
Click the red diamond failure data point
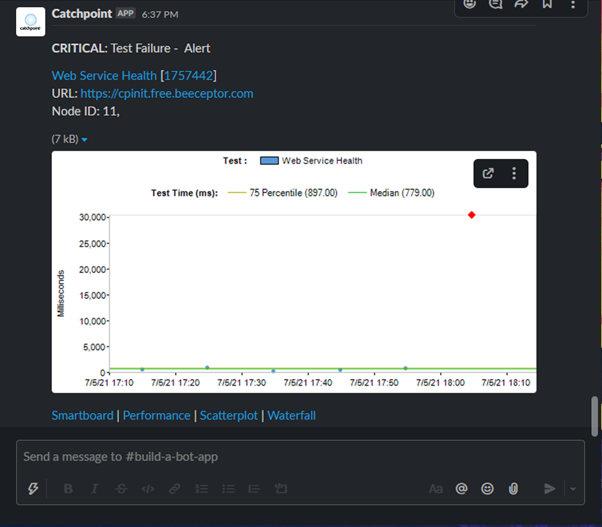tap(471, 215)
